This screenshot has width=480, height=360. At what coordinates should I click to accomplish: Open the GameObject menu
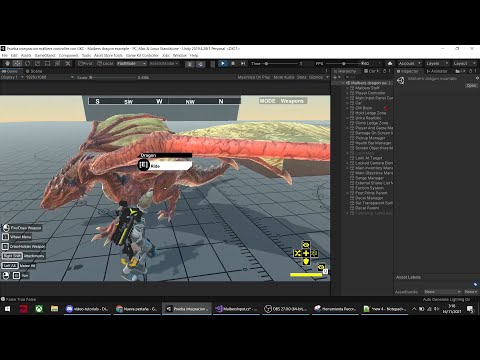45,55
